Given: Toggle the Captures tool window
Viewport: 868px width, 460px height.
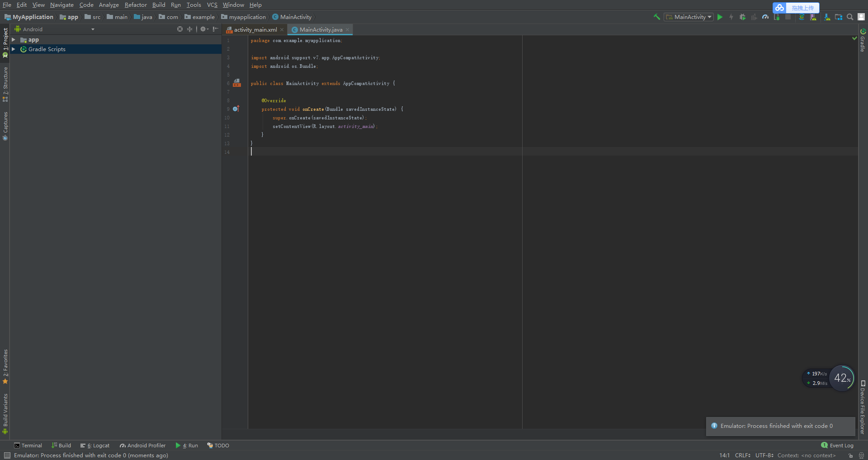Looking at the screenshot, I should (5, 126).
